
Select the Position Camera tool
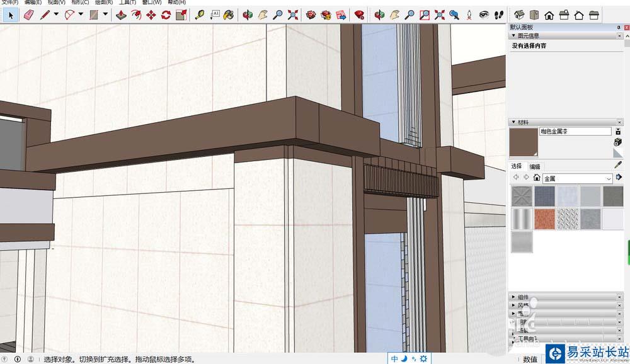coord(469,15)
